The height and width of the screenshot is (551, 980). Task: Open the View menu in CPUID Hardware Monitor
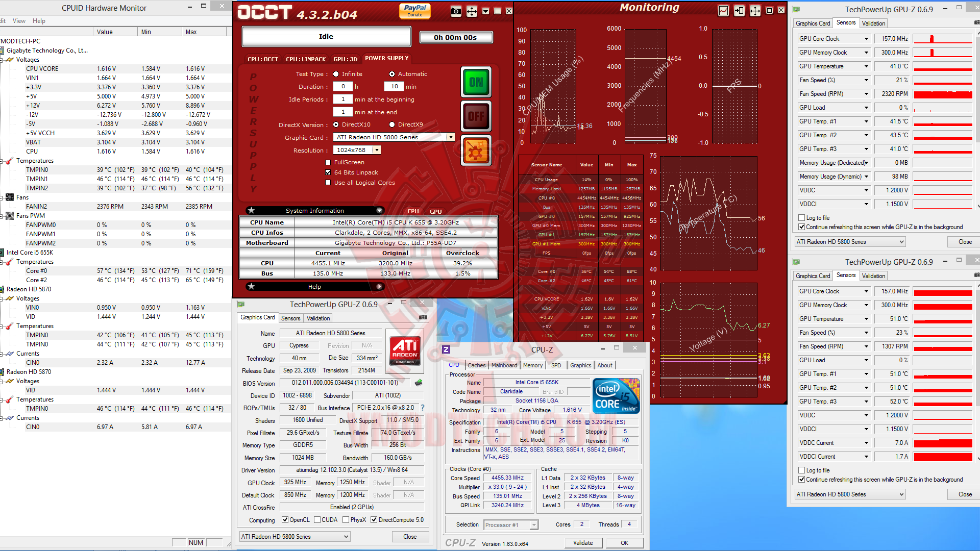point(19,21)
